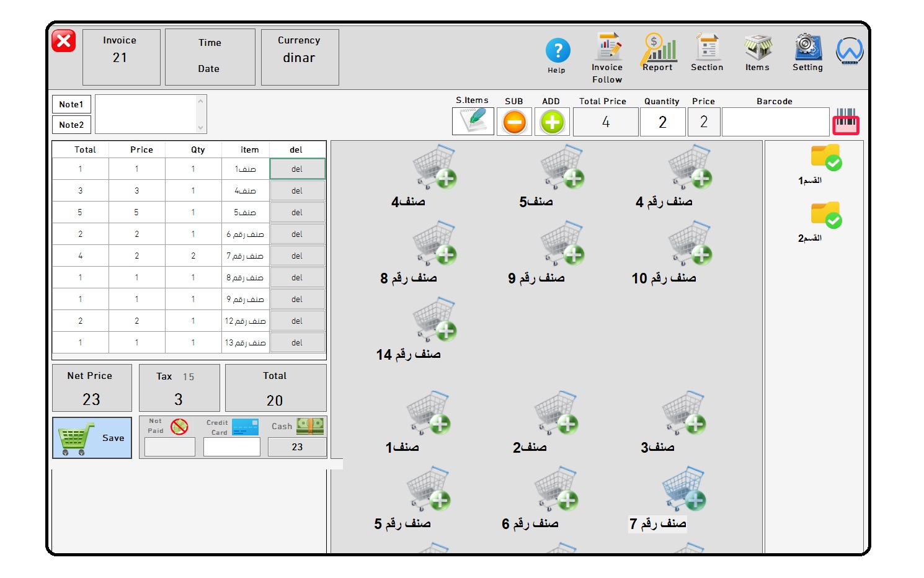Open the Section manager icon
Screen dimensions: 924x578
[x=706, y=51]
